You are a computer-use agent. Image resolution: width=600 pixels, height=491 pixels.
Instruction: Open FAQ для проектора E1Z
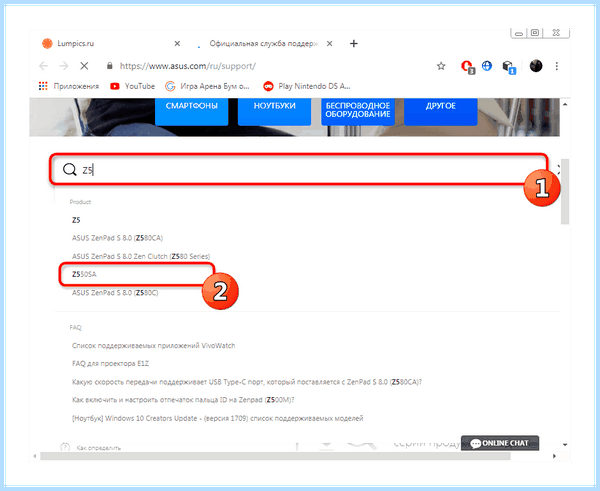110,364
